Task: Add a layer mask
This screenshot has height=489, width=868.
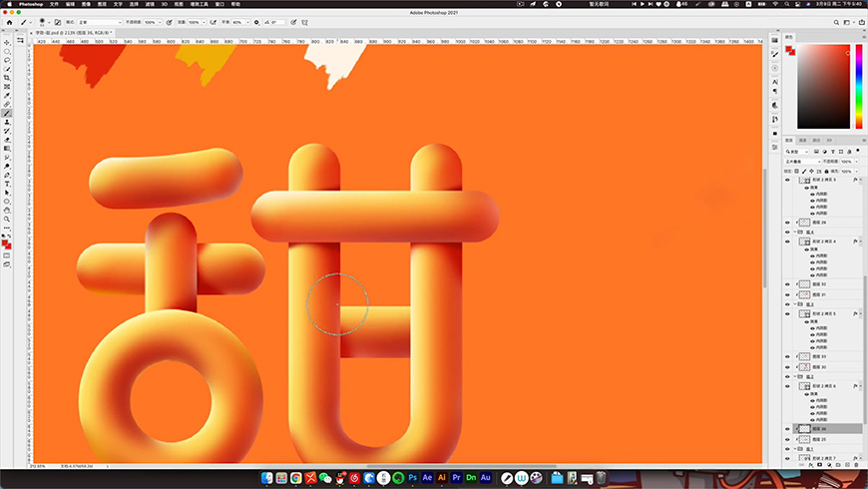Action: (x=819, y=465)
